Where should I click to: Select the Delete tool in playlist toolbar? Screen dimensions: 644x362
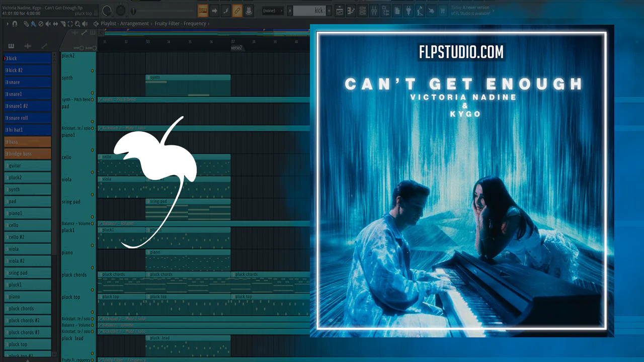(41, 24)
